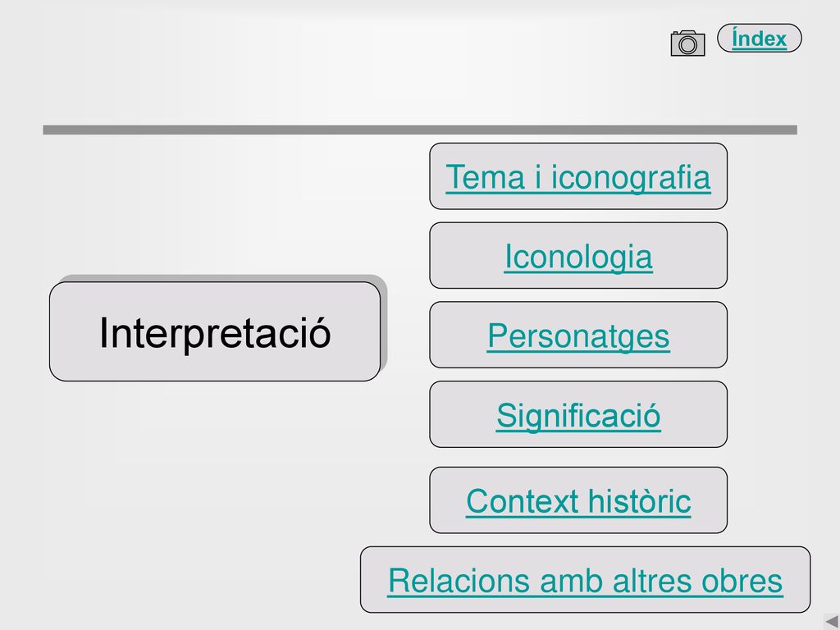
Task: Click the word iconografia in the first link
Action: [631, 178]
